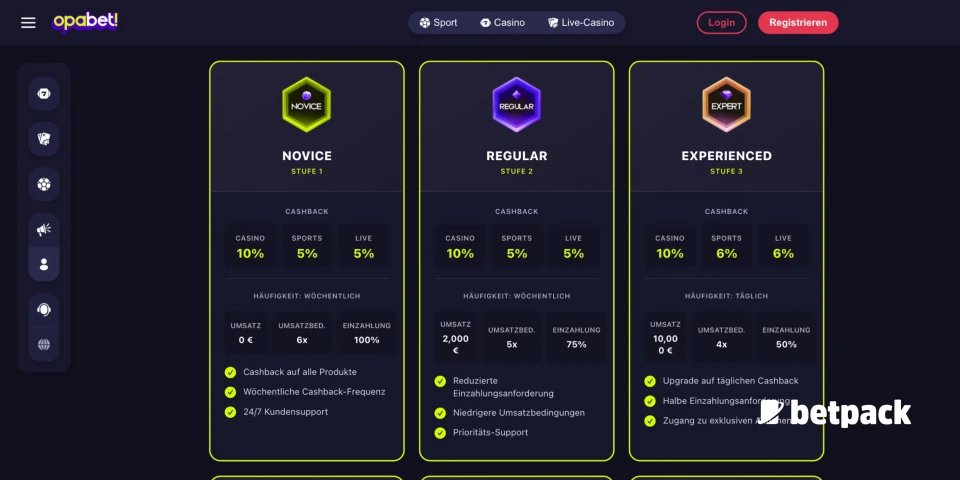The width and height of the screenshot is (960, 480).
Task: Click checkmark beside 'Reduzierte Einzahlungsanforderung'
Action: coord(440,381)
